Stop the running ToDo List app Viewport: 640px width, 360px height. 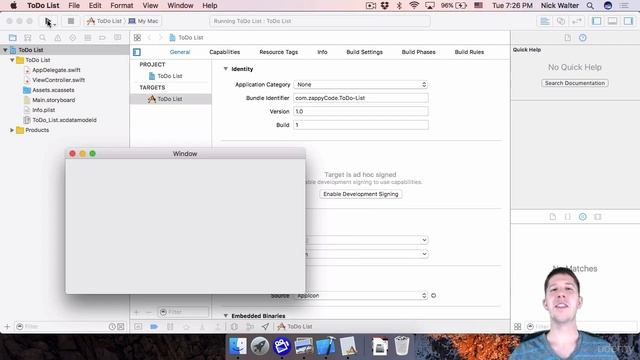(71, 21)
